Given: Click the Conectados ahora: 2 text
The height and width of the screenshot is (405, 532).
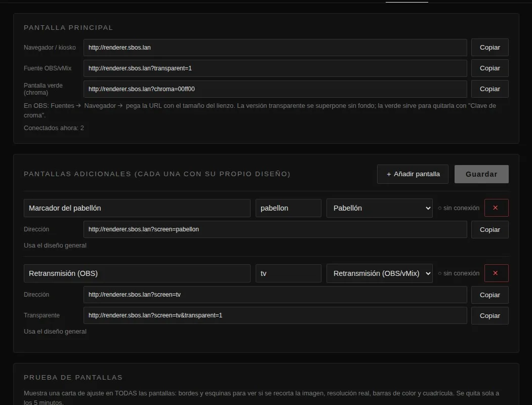Looking at the screenshot, I should coord(54,128).
